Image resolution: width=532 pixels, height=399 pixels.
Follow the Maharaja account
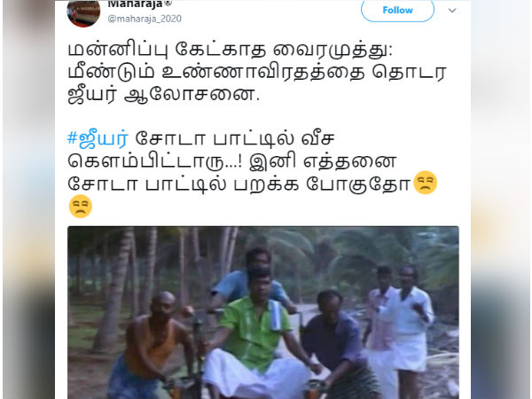(x=397, y=10)
